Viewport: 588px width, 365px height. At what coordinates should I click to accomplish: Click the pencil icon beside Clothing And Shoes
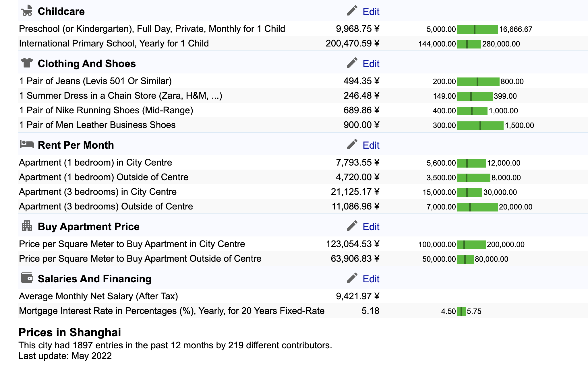pos(352,63)
